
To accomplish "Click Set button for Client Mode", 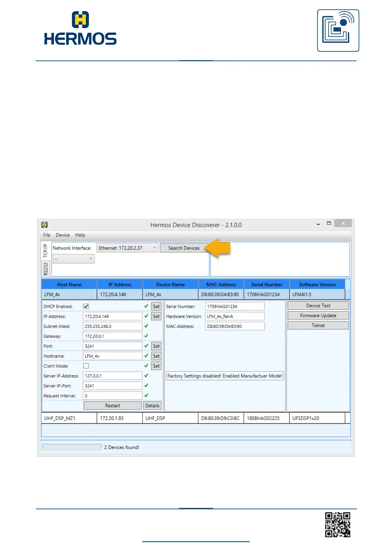I will pos(156,366).
